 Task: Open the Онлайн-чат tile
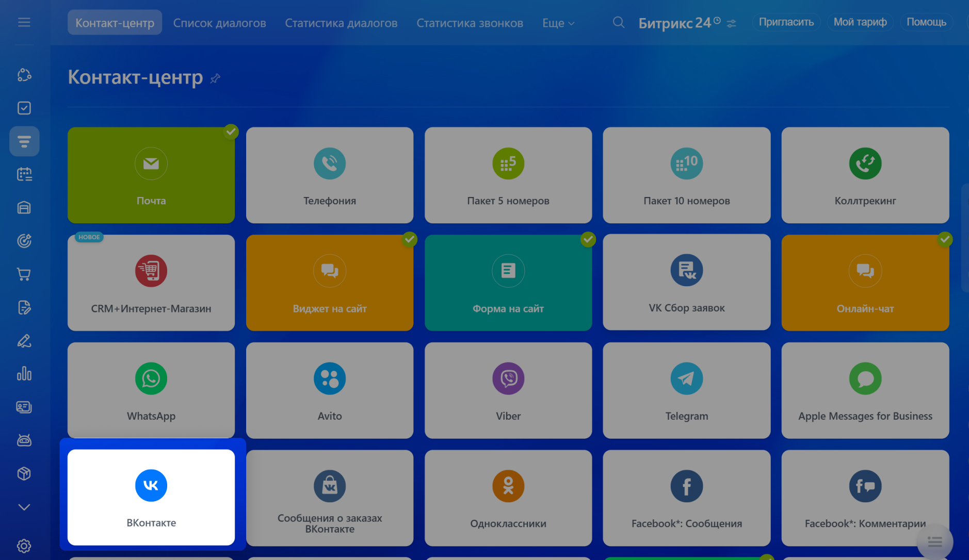pos(865,283)
